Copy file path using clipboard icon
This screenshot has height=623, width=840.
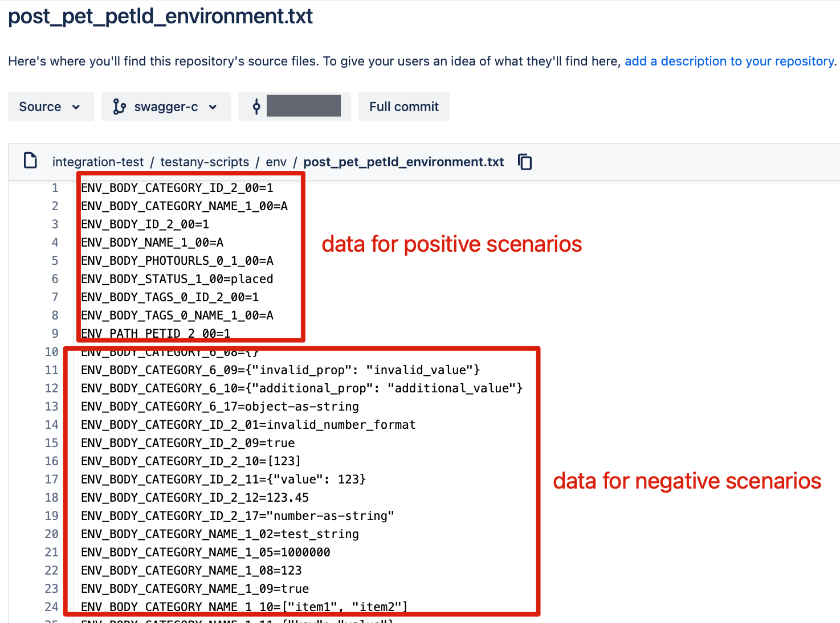525,162
